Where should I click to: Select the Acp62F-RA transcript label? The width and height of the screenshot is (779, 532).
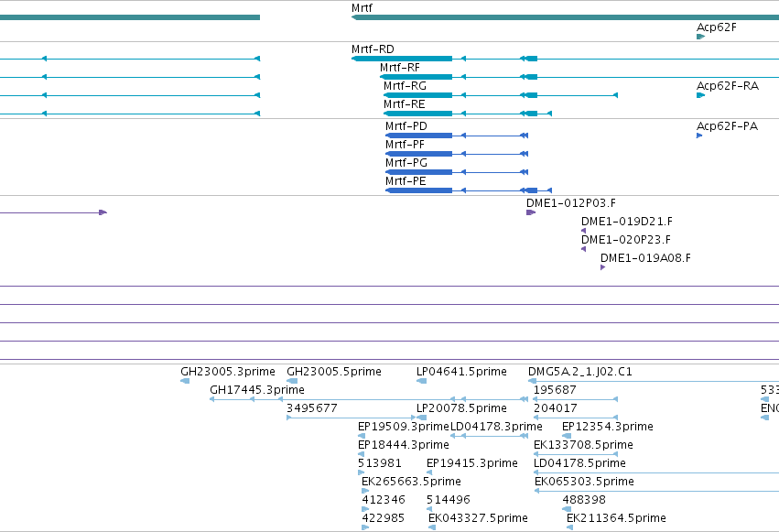point(728,86)
